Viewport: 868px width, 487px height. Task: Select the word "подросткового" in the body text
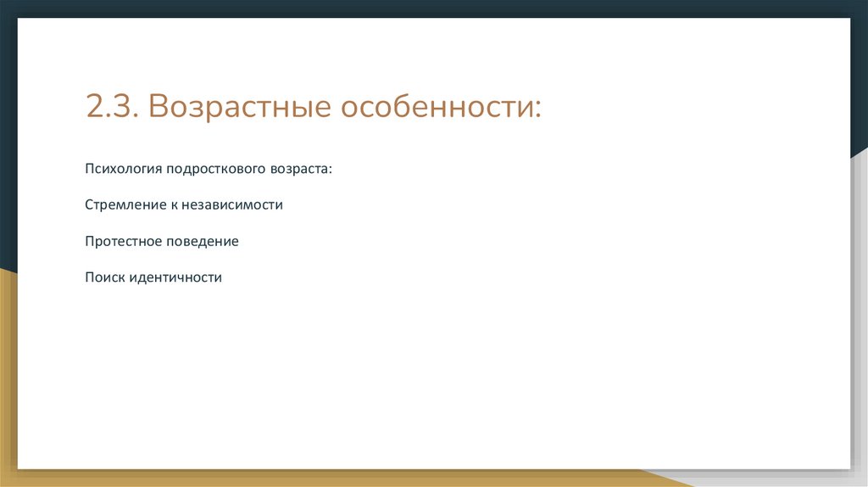(216, 169)
